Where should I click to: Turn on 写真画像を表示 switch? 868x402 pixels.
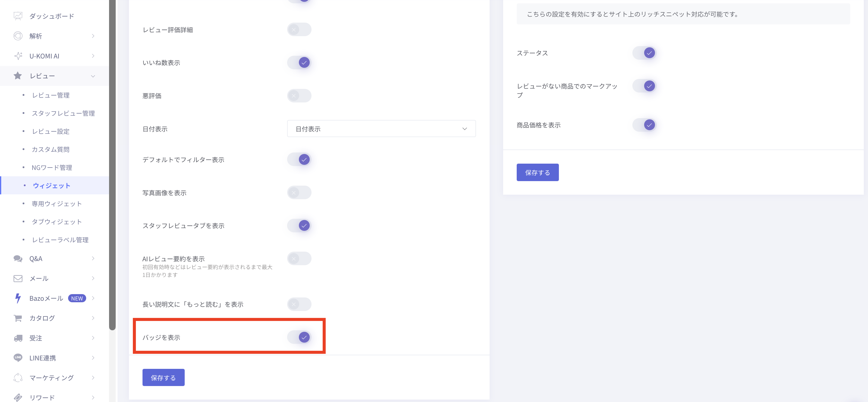(x=299, y=193)
